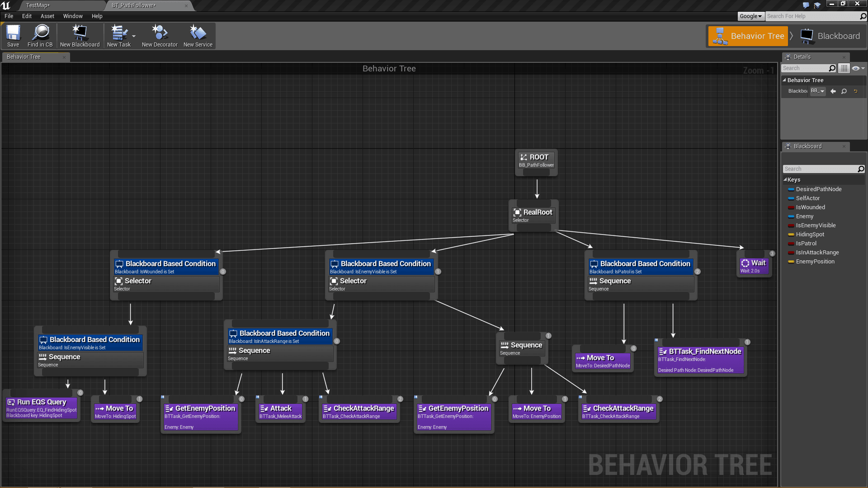Select the IsWounded key
This screenshot has width=868, height=488.
(x=810, y=207)
